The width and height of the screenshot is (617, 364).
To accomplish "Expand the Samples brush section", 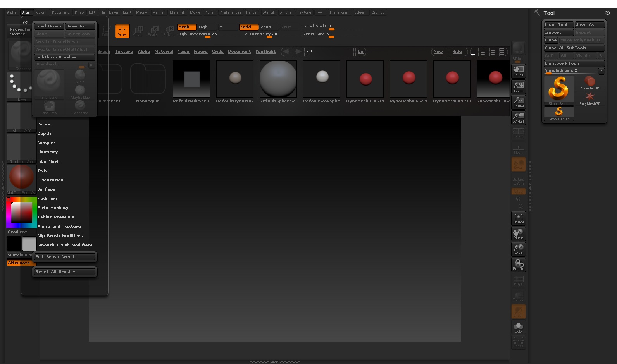I will (x=47, y=143).
